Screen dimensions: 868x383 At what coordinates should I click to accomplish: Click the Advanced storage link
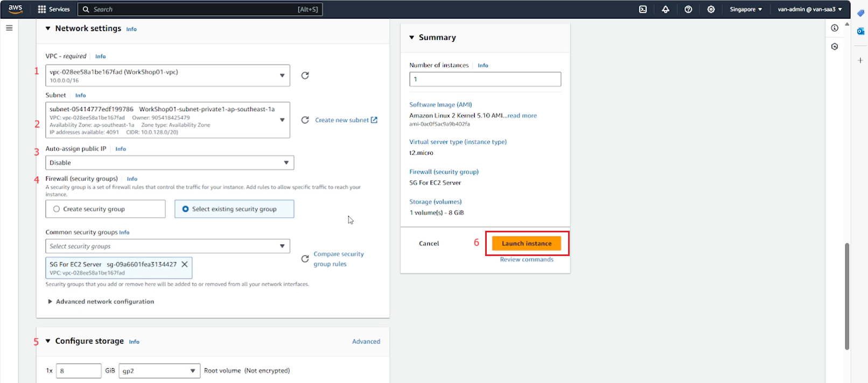(x=366, y=342)
